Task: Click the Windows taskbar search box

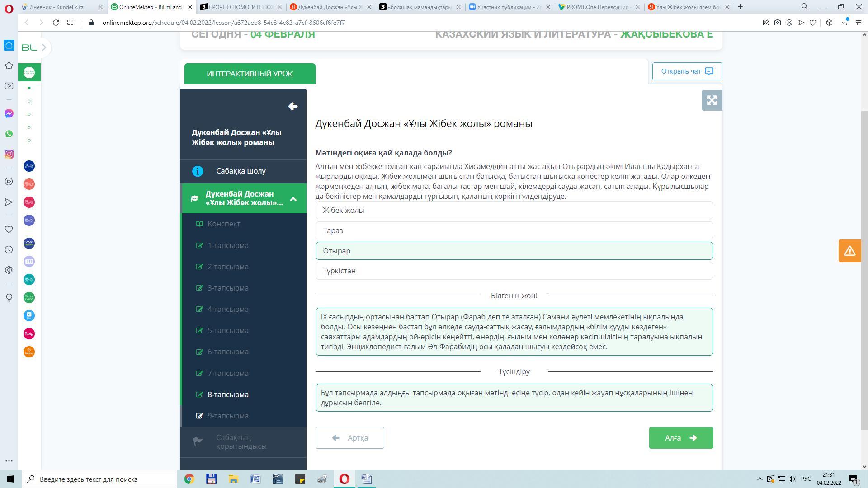Action: (99, 479)
